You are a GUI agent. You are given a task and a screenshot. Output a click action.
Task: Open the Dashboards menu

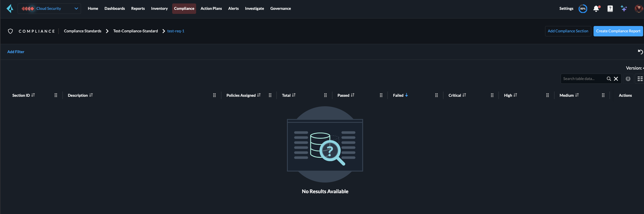click(114, 9)
